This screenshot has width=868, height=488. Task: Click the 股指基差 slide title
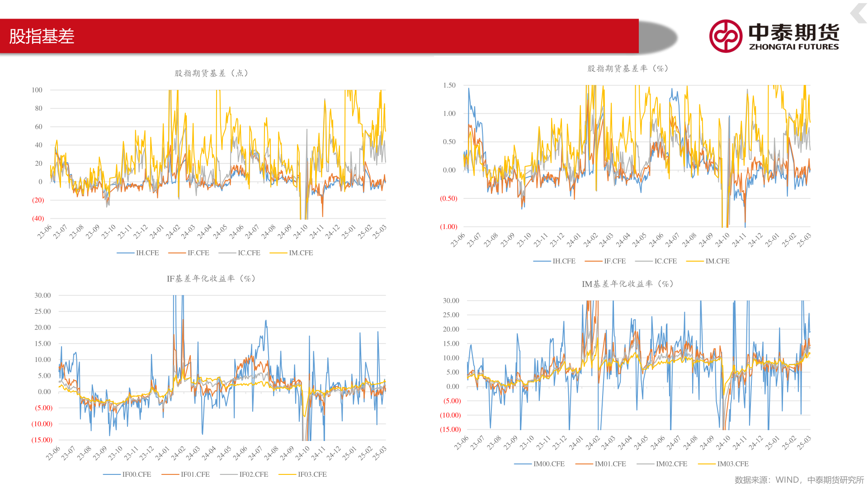tap(42, 36)
